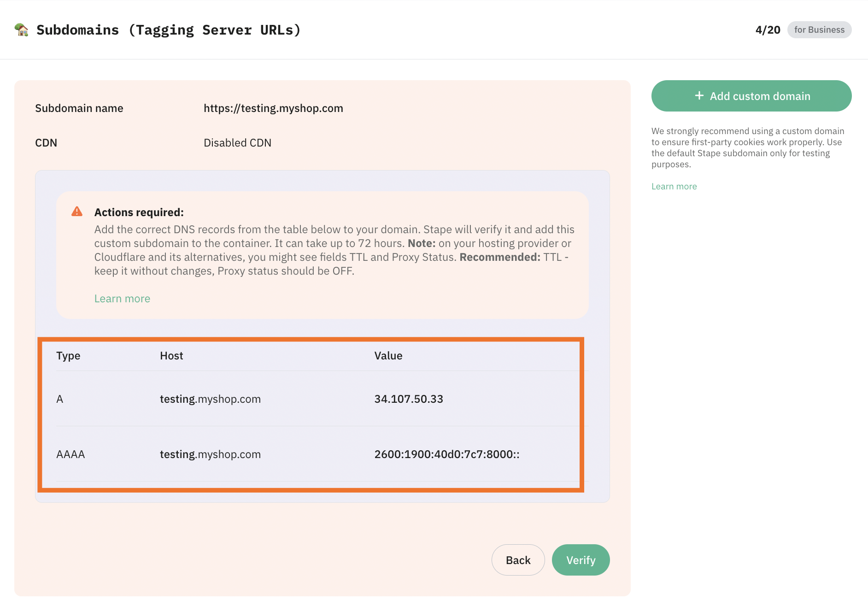Click the house emoji icon beside Subdomains
This screenshot has height=600, width=868.
pyautogui.click(x=21, y=29)
